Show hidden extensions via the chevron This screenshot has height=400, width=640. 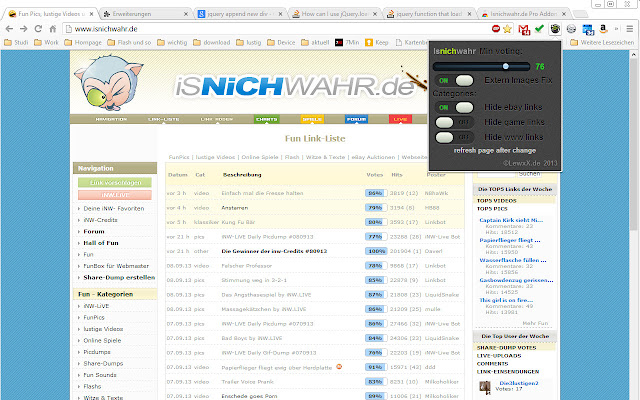click(x=616, y=29)
